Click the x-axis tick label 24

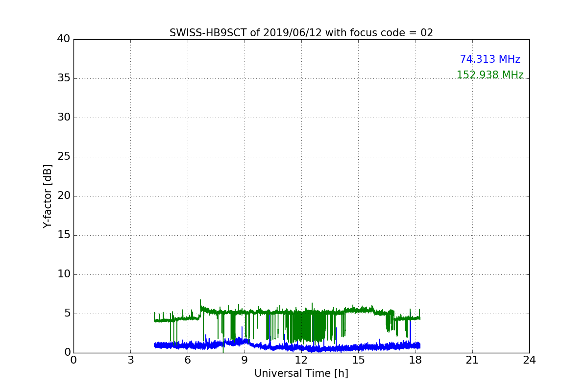coord(529,360)
